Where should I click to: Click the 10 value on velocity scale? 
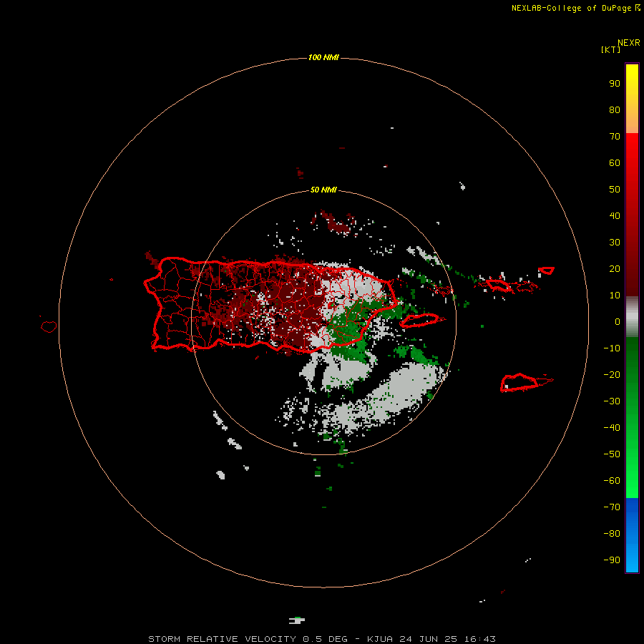[615, 296]
